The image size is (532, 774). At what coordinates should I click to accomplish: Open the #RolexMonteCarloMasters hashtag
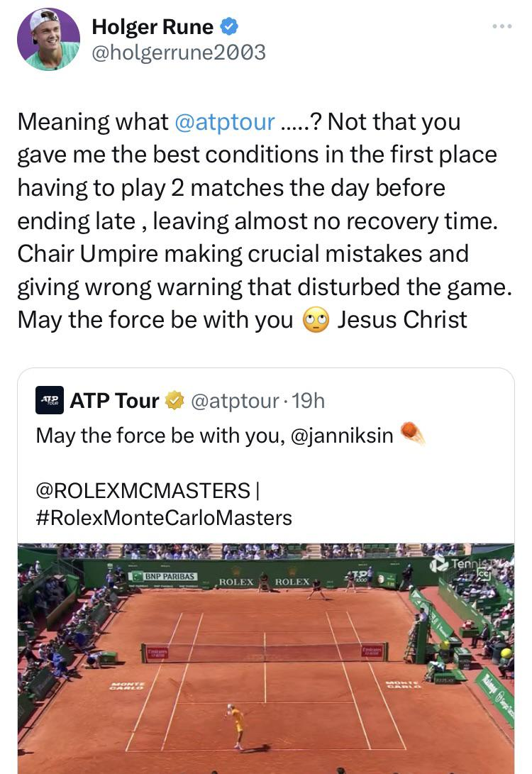164,517
